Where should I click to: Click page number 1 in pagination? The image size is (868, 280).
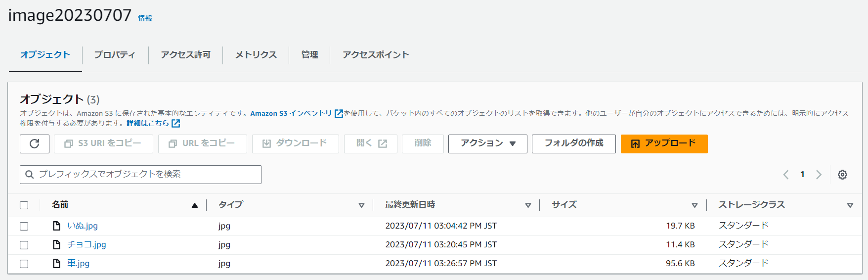pos(802,175)
